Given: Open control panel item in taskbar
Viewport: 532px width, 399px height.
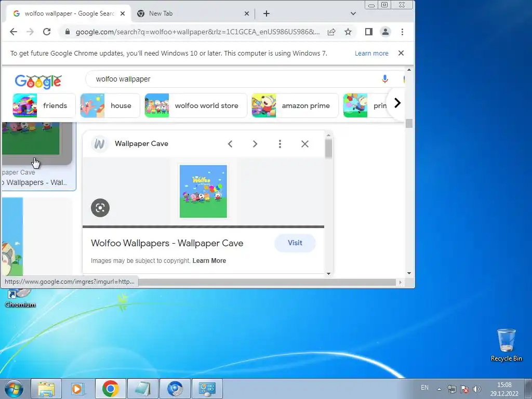Looking at the screenshot, I should tap(207, 389).
